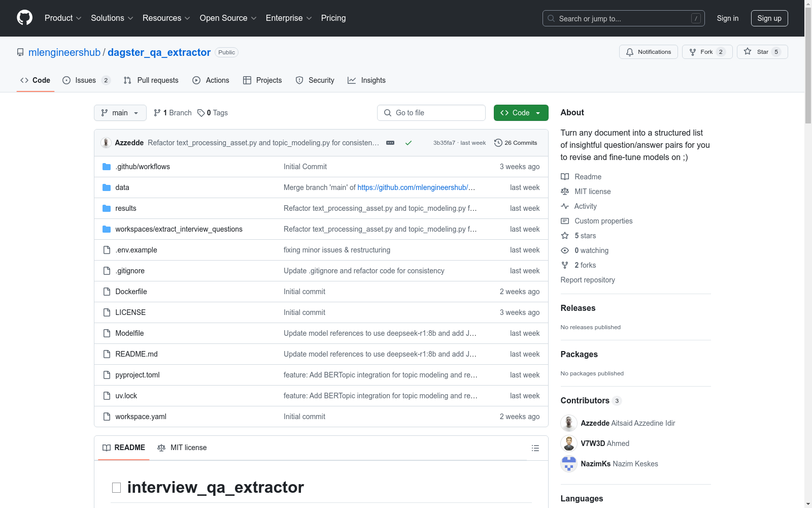
Task: Open the .gitignore file
Action: pos(130,271)
